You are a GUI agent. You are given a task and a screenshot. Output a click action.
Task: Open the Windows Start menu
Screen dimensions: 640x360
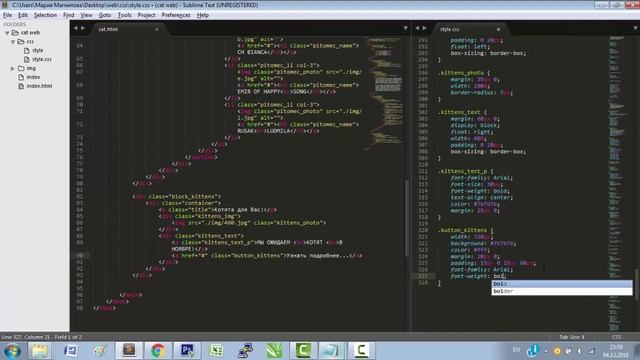click(x=12, y=351)
